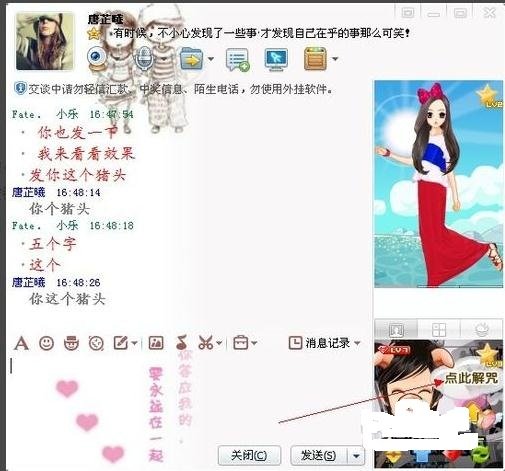Send a window shake nudge icon
The height and width of the screenshot is (471, 505).
click(x=96, y=343)
